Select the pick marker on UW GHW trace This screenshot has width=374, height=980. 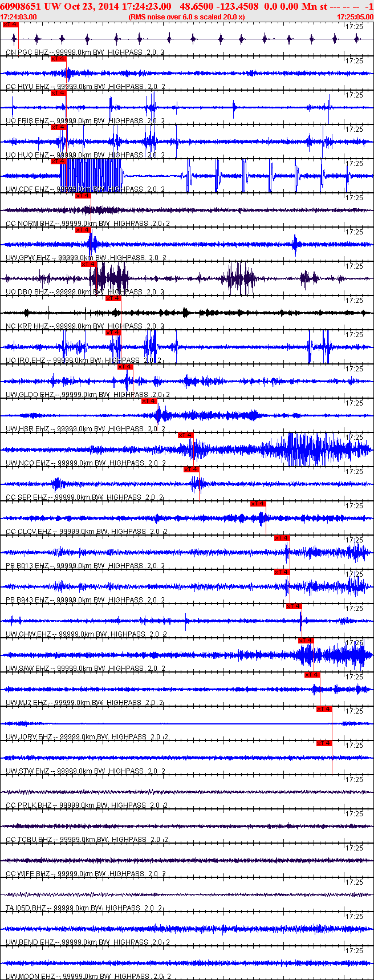[x=294, y=606]
